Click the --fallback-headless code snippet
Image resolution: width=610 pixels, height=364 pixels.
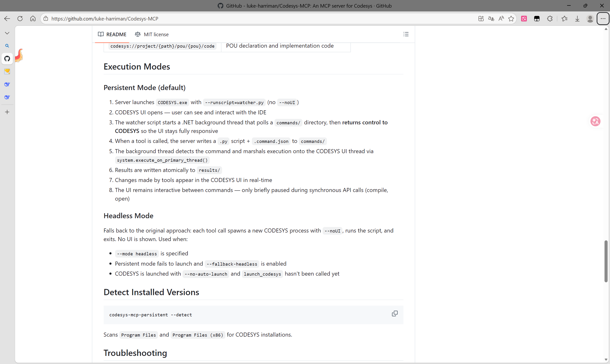point(232,264)
